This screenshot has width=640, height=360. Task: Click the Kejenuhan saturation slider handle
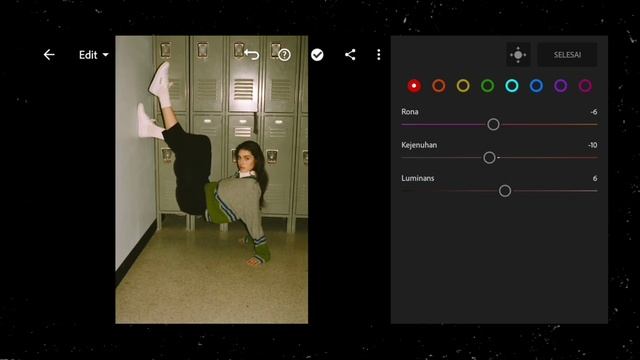pos(489,158)
